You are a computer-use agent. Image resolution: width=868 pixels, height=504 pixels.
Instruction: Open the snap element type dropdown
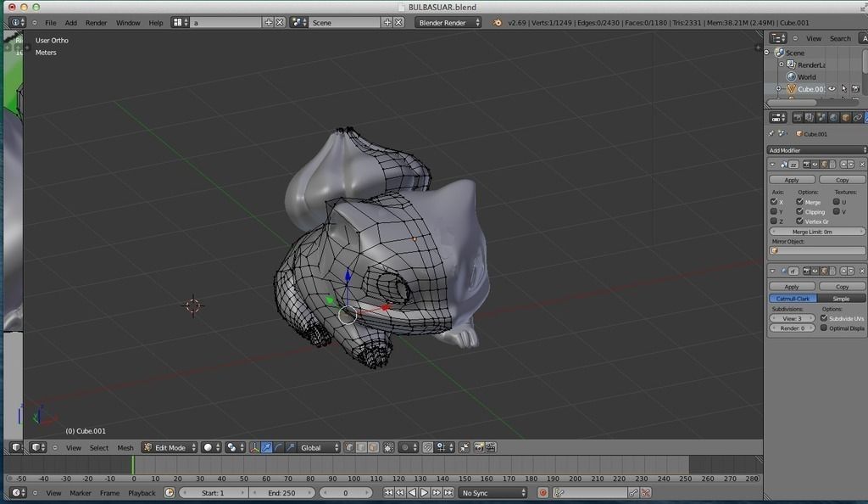(444, 447)
